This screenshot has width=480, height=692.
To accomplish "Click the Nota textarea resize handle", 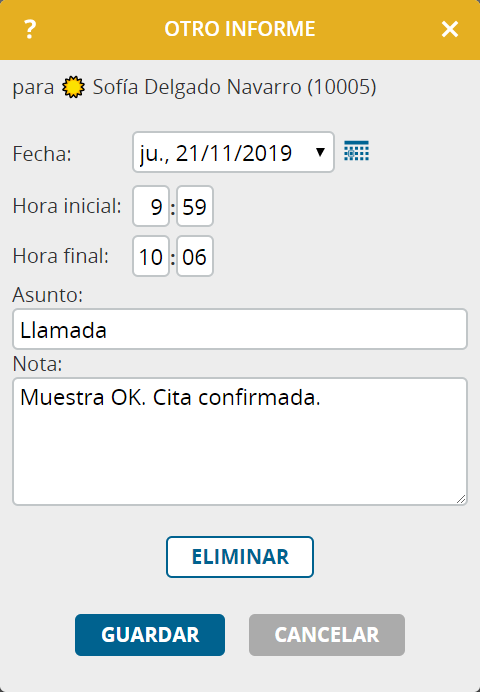I will (x=461, y=499).
